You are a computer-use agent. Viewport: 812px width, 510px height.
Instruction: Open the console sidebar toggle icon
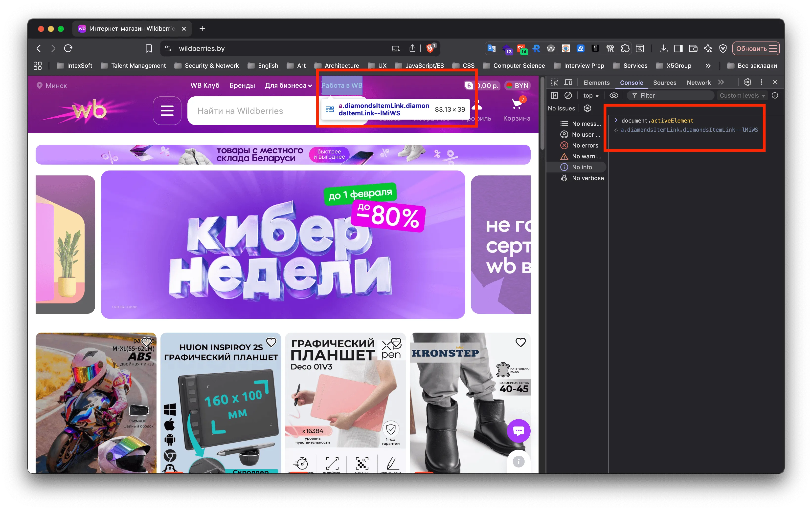tap(554, 95)
